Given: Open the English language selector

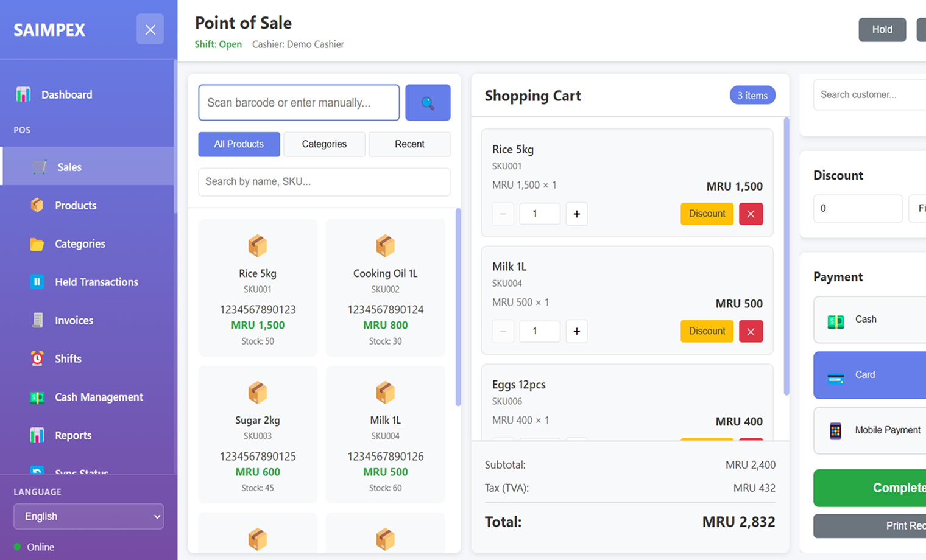Looking at the screenshot, I should click(88, 516).
